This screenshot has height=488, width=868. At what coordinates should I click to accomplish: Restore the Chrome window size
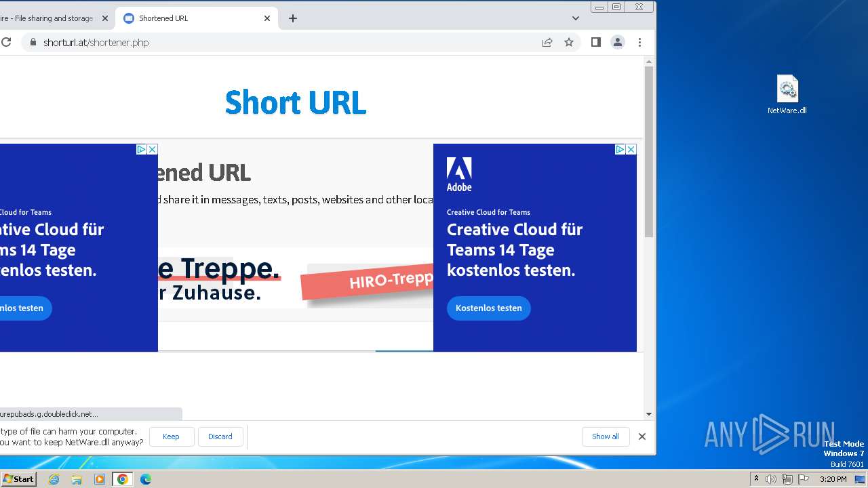pyautogui.click(x=616, y=7)
